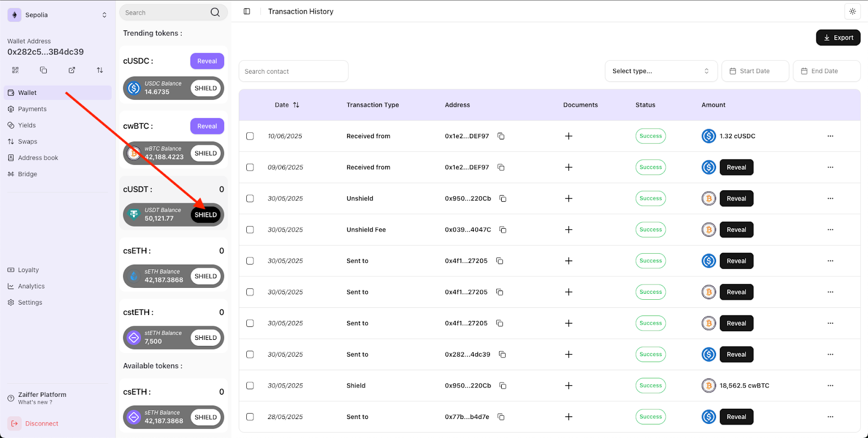
Task: Shield the wBTC balance
Action: click(206, 153)
